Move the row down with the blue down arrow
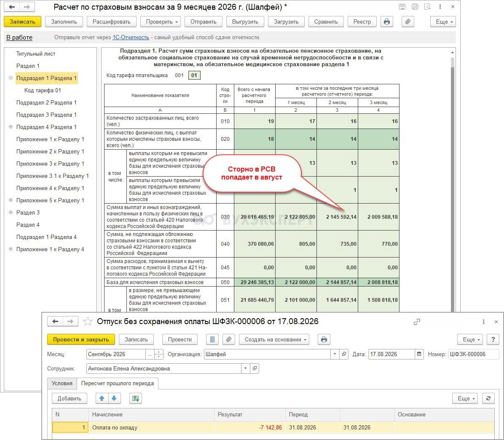The height and width of the screenshot is (440, 504). [x=114, y=399]
